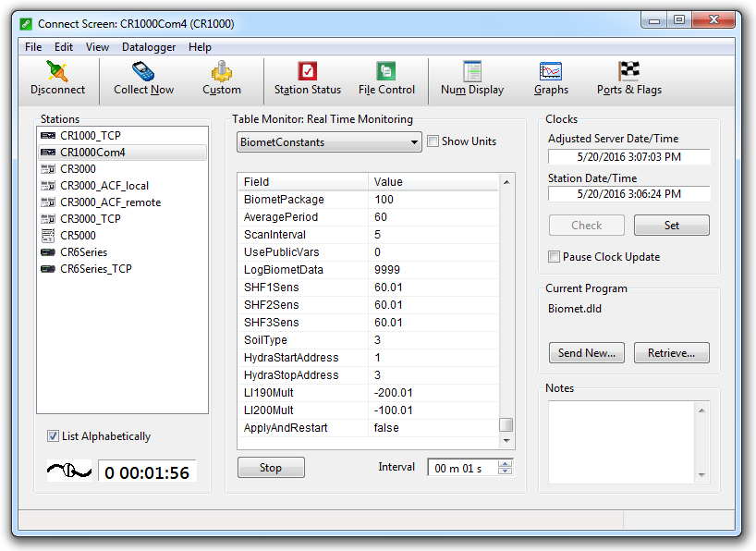Viewport: 756px width, 551px height.
Task: Open the Edit menu
Action: click(64, 47)
